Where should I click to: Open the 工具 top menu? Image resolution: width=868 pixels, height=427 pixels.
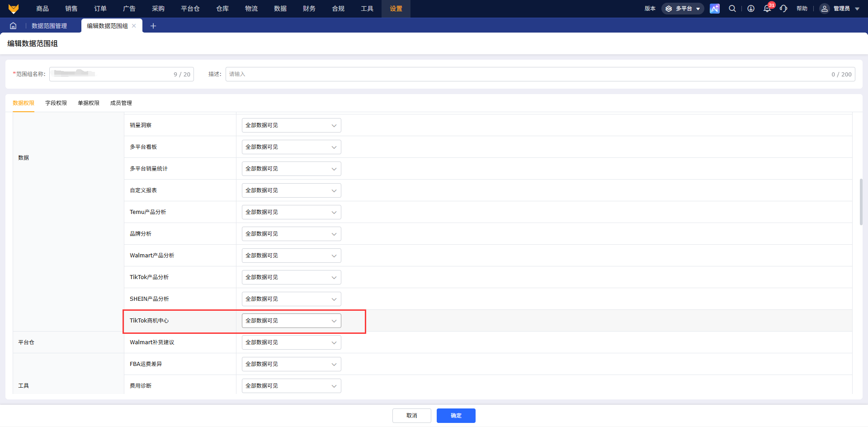point(367,9)
